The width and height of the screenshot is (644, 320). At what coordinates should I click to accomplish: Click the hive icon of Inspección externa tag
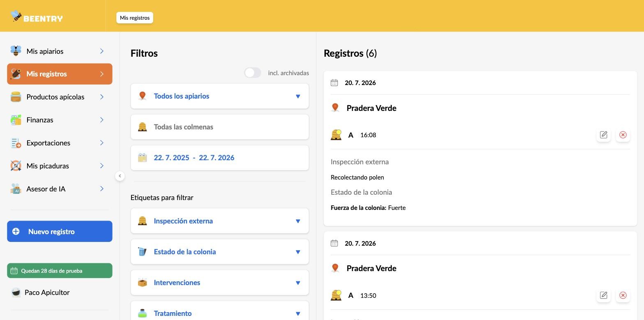pyautogui.click(x=142, y=221)
